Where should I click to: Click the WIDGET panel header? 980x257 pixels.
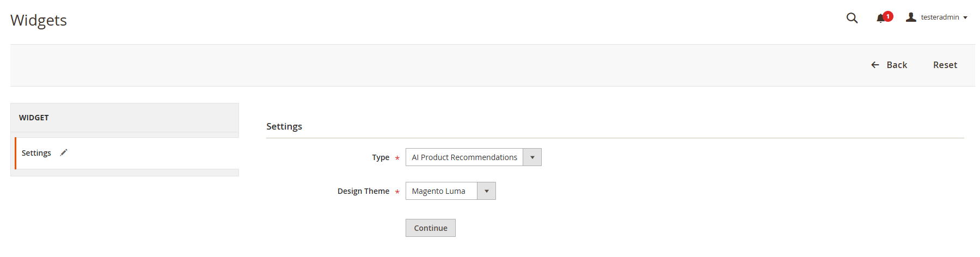tap(125, 118)
